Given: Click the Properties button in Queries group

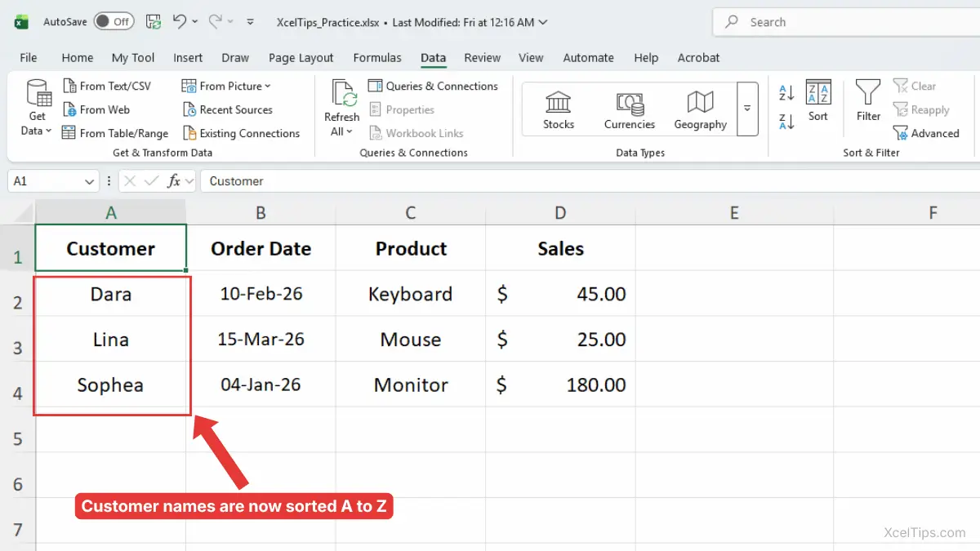Looking at the screenshot, I should (401, 109).
